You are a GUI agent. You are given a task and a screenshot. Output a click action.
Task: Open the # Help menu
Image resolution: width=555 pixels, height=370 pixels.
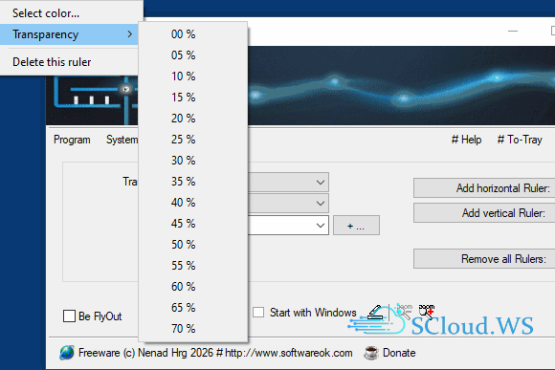point(466,140)
